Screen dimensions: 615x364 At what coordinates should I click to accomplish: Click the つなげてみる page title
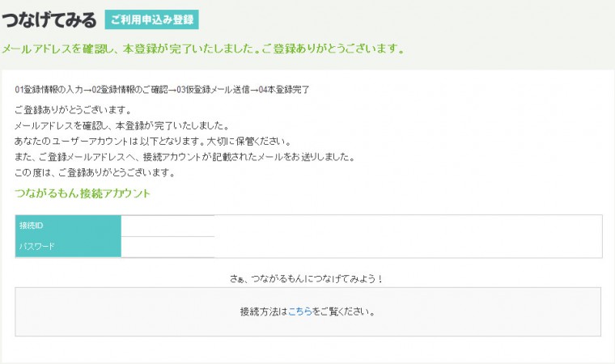[x=49, y=19]
